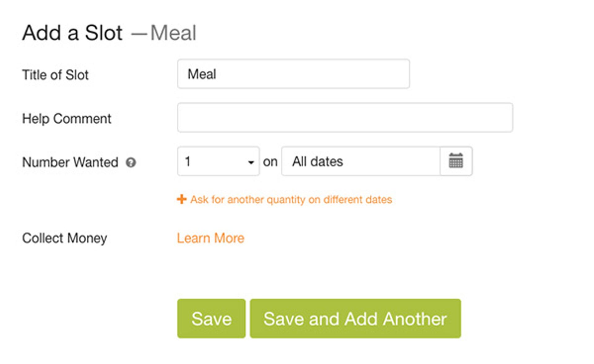Focus the empty Help Comment field
Image resolution: width=594 pixels, height=364 pixels.
345,117
